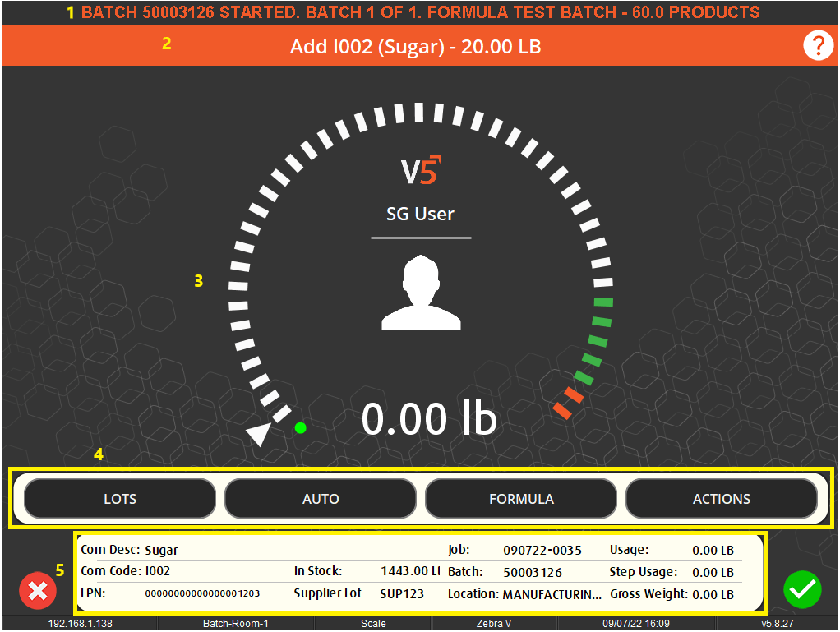Click the Scale status bar item
The width and height of the screenshot is (840, 632).
[373, 624]
